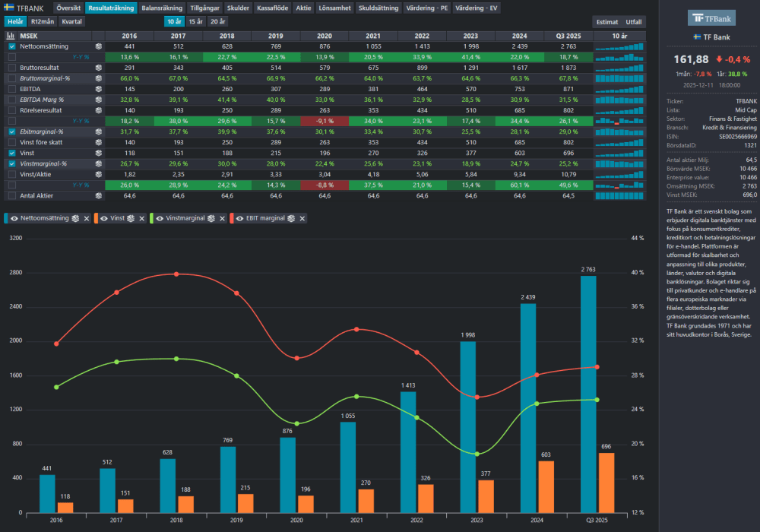Open the Värdering - PE tab
Viewport: 760px width, 532px height.
tap(427, 8)
